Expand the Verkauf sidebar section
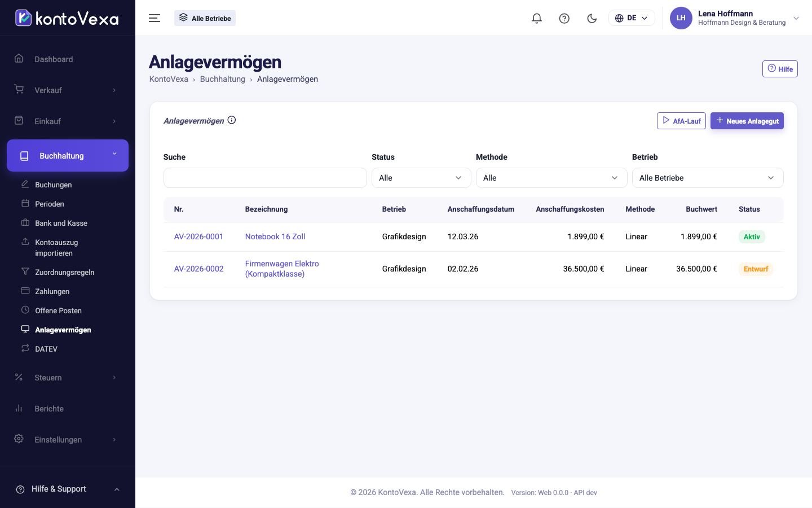Image resolution: width=812 pixels, height=508 pixels. click(68, 90)
